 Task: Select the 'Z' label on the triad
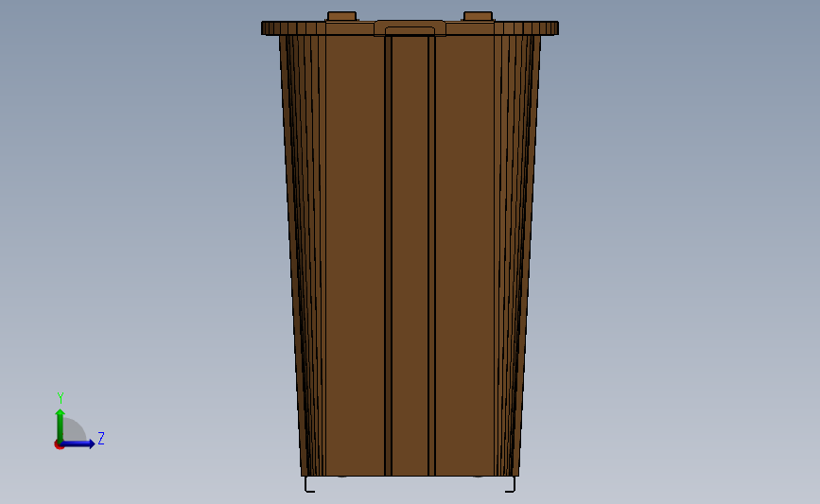pyautogui.click(x=101, y=438)
